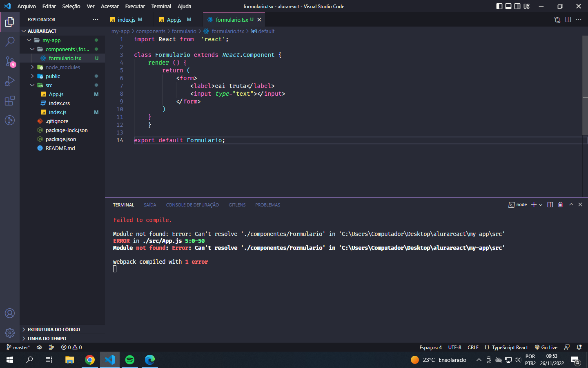Open the Manage gear icon
This screenshot has width=588, height=368.
point(10,333)
